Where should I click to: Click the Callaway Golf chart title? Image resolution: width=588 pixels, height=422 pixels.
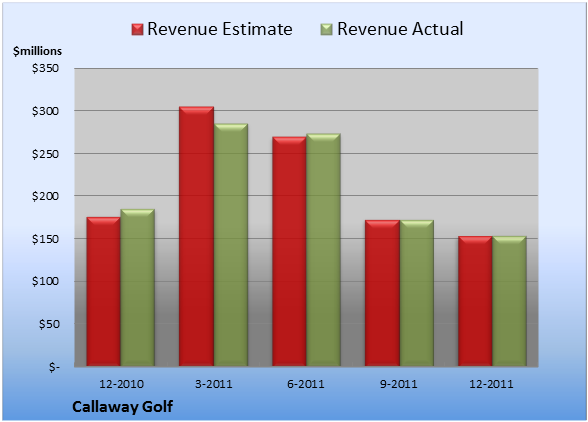123,407
